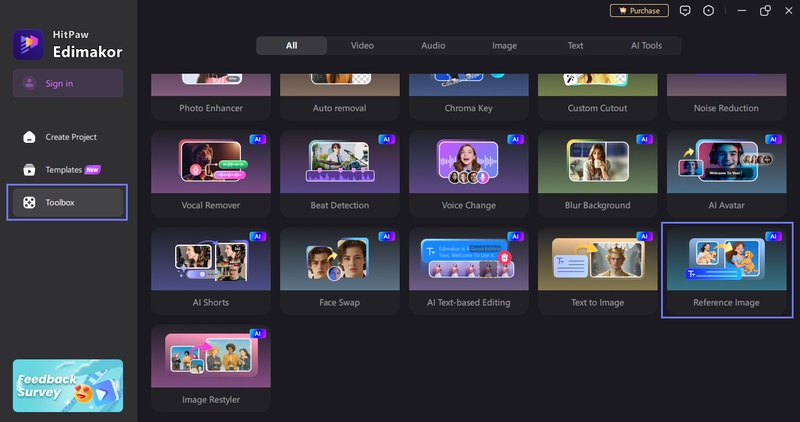Launch the Beat Detection tool

339,171
